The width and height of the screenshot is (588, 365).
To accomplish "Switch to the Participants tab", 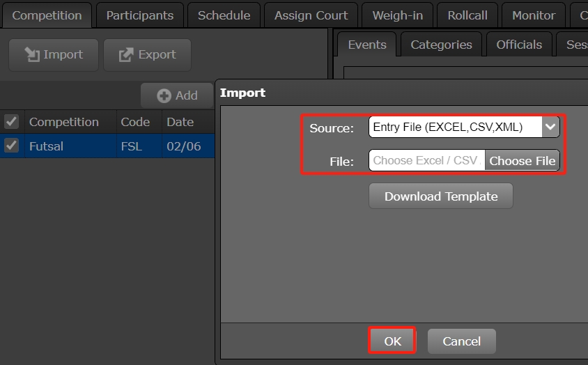I will [x=139, y=15].
